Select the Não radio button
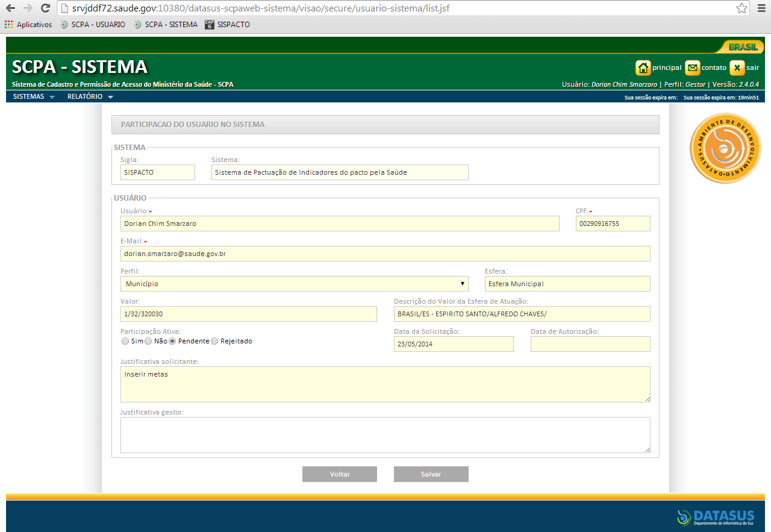Image resolution: width=771 pixels, height=532 pixels. tap(148, 341)
